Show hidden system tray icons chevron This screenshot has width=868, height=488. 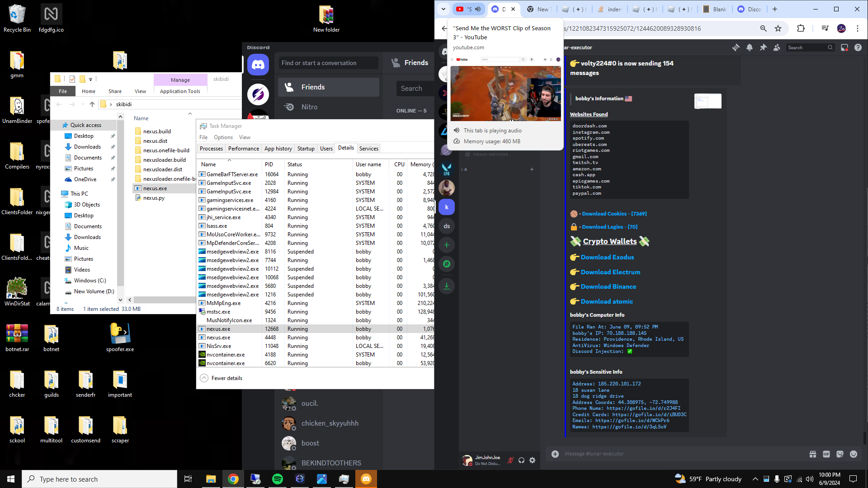755,479
